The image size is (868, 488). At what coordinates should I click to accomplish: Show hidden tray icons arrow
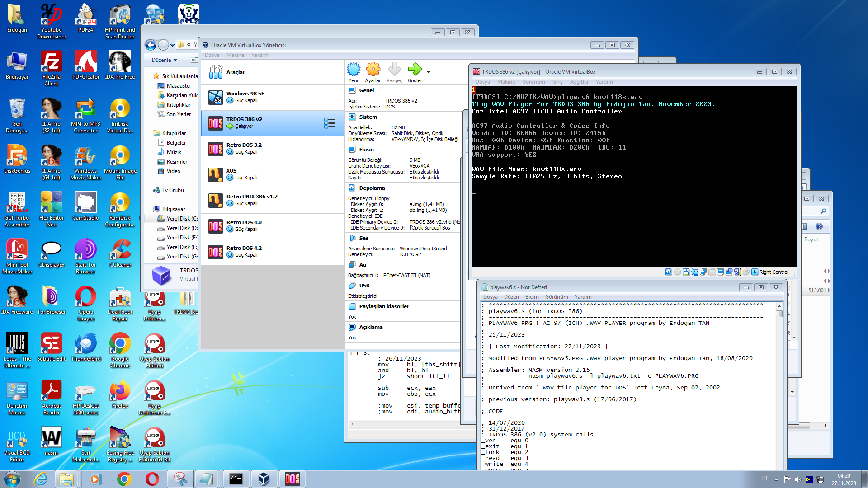776,479
